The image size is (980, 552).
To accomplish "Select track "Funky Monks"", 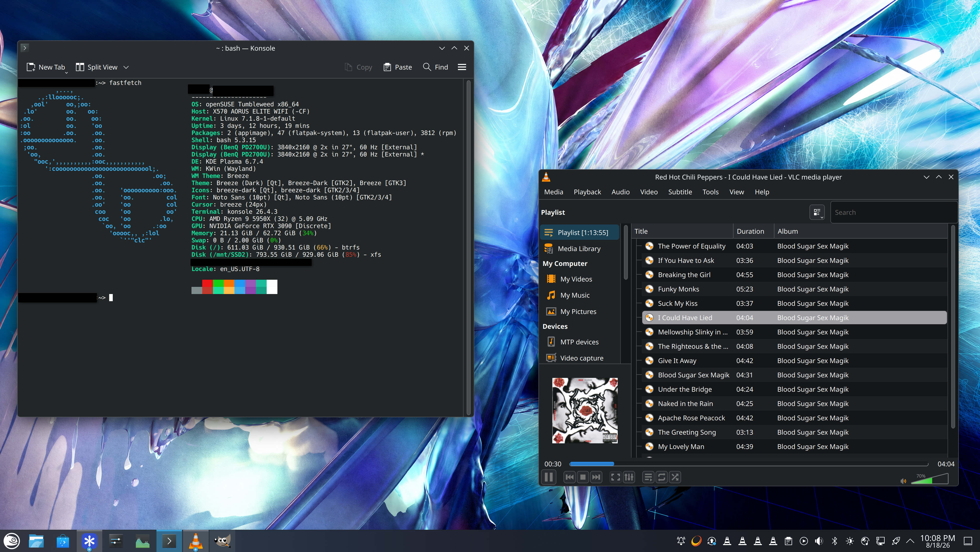I will coord(794,289).
